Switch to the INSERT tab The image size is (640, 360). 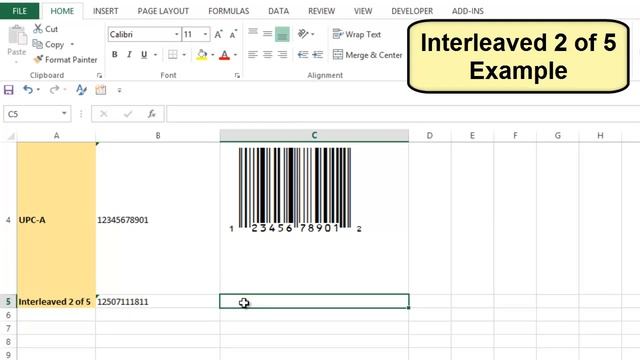pos(105,11)
